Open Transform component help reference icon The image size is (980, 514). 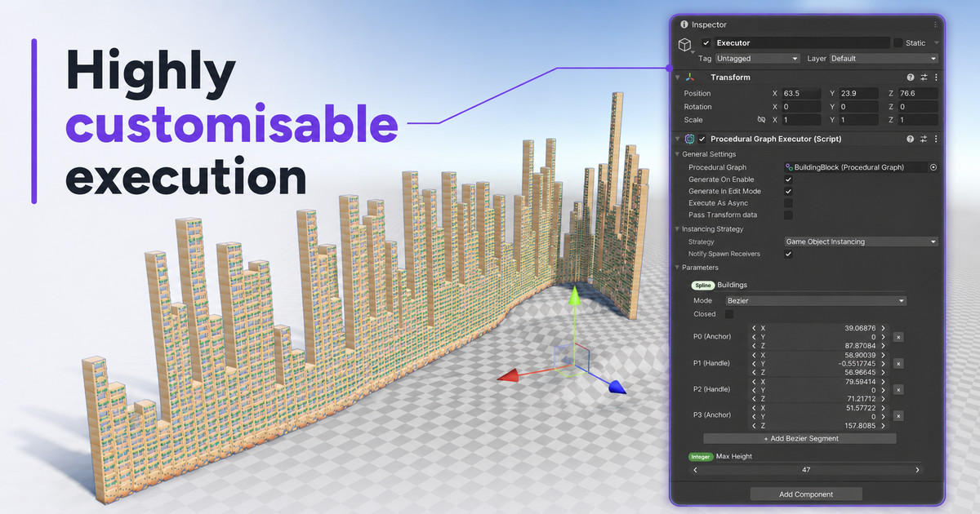coord(910,78)
